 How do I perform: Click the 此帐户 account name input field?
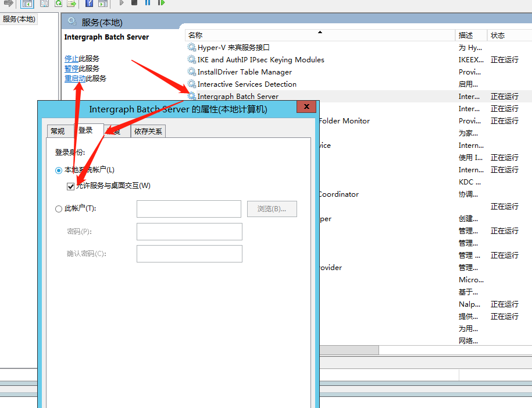[189, 208]
